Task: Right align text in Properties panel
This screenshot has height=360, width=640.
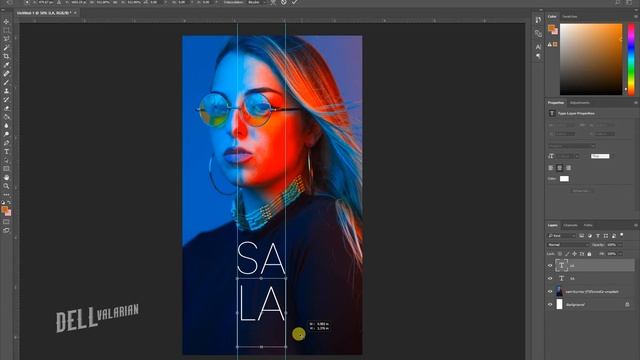Action: 569,168
